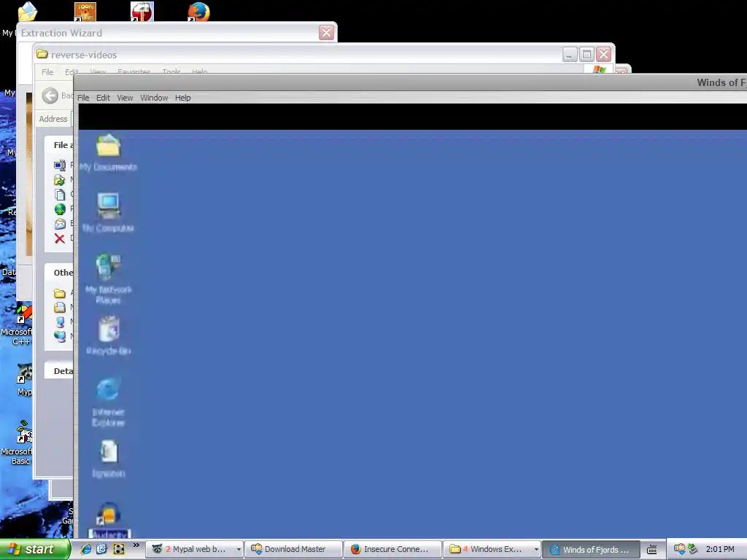Click Back arrow in reverse-videos window
This screenshot has height=560, width=747.
[x=50, y=96]
